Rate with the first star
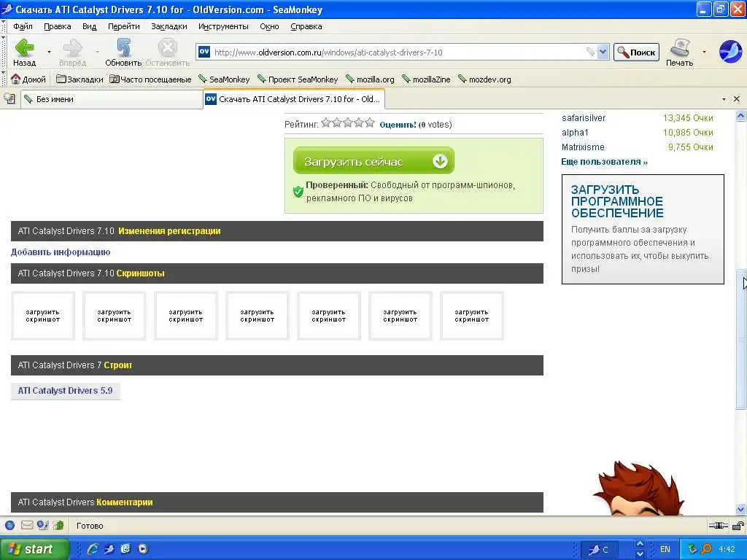747x560 pixels. click(326, 122)
